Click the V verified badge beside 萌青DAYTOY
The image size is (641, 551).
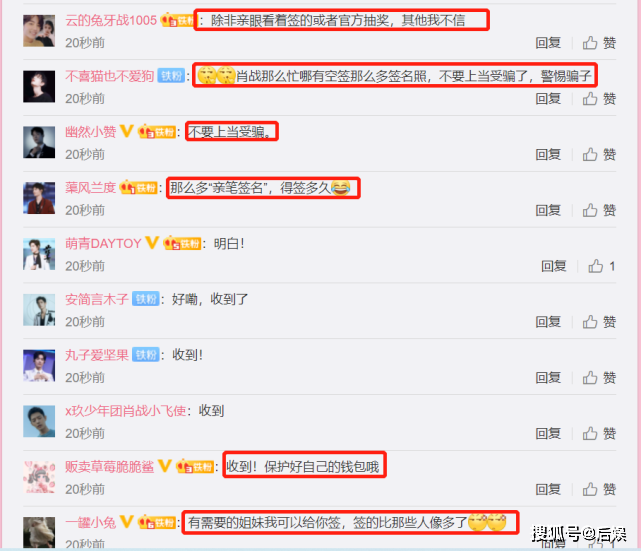click(x=152, y=243)
